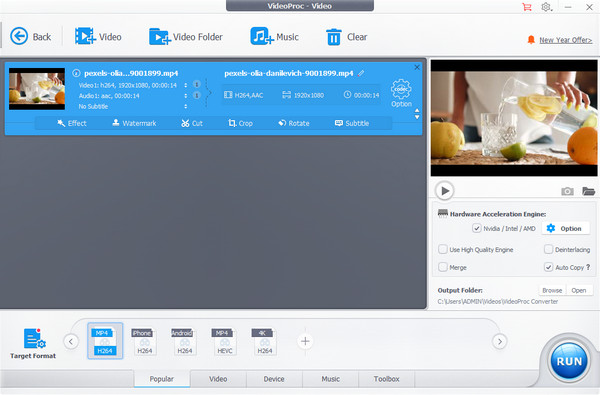Select the MP4 H264 format preset
This screenshot has height=395, width=600.
coord(105,341)
